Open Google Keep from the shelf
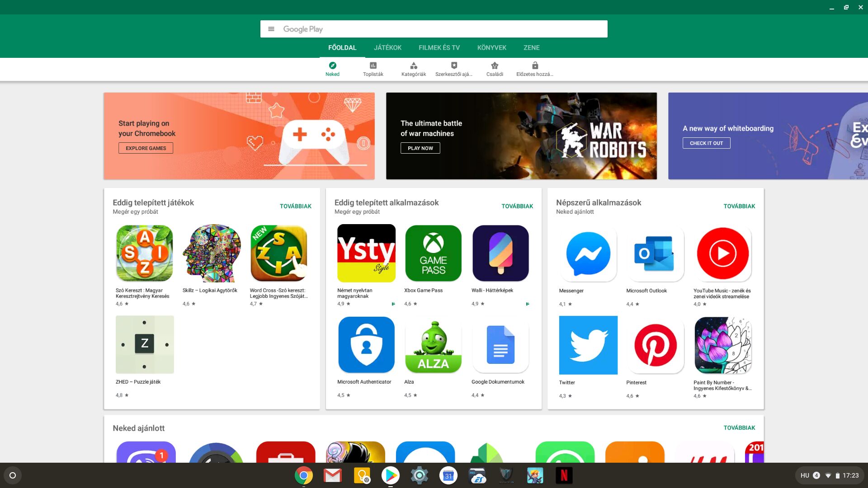Viewport: 868px width, 488px height. point(362,475)
